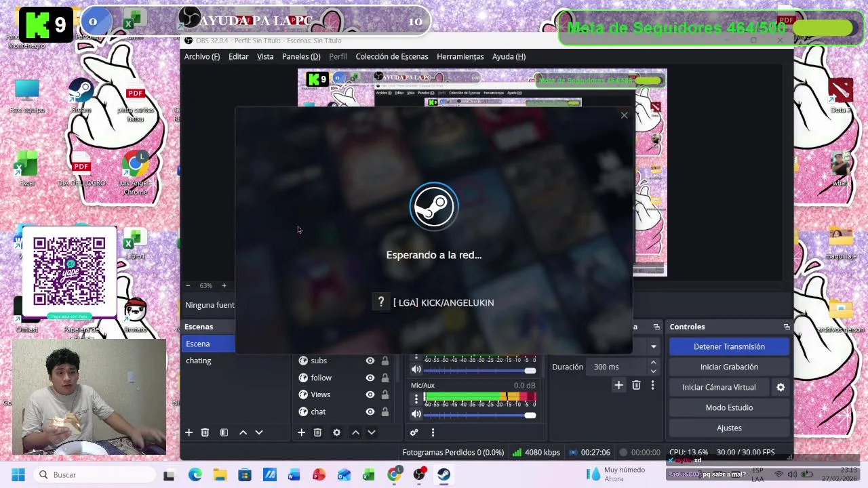This screenshot has height=488, width=868.
Task: Add a transition with plus icon
Action: point(618,385)
